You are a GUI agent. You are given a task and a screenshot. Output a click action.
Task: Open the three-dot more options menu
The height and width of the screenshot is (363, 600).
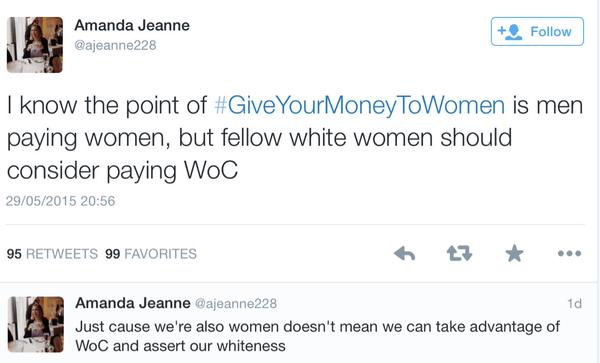pos(569,253)
